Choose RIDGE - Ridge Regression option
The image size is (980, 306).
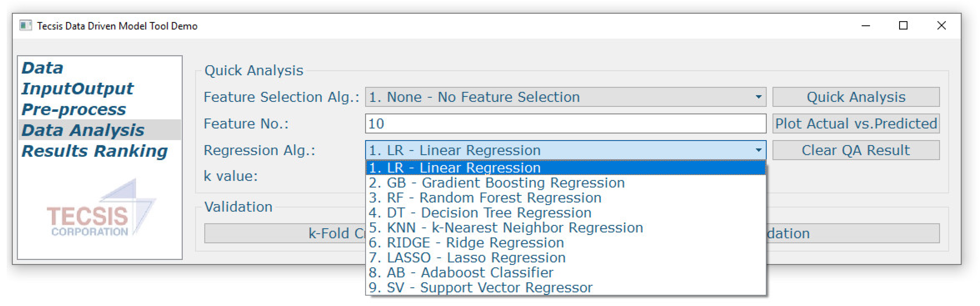pos(467,243)
